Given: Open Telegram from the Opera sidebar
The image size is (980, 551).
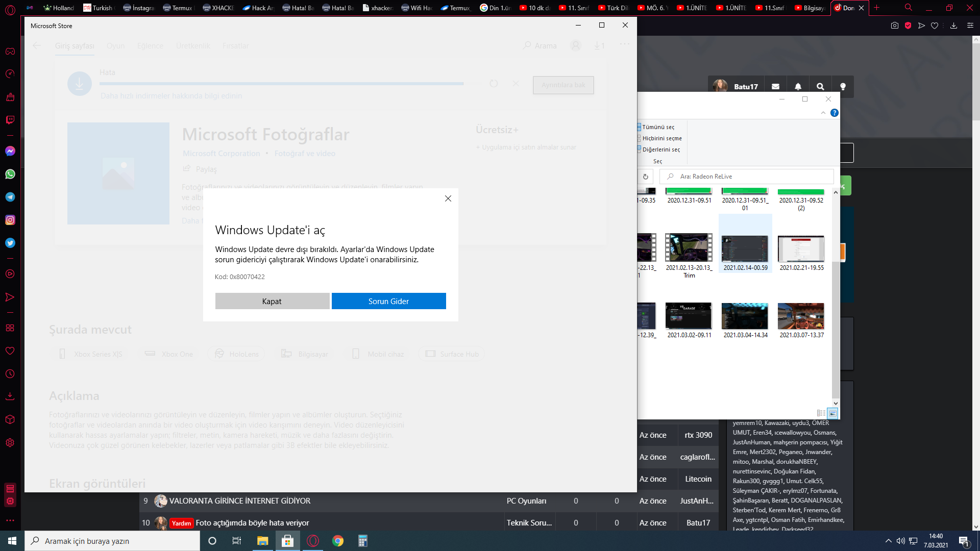Looking at the screenshot, I should point(10,197).
